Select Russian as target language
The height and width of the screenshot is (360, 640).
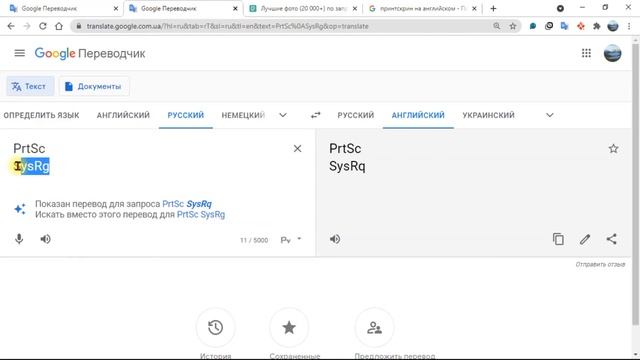pyautogui.click(x=356, y=115)
